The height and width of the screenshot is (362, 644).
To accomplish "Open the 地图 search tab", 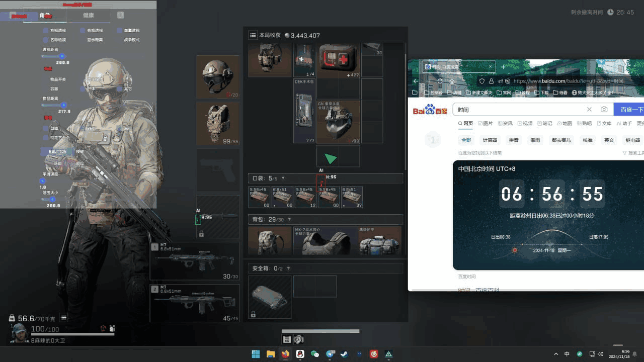I will (x=564, y=123).
